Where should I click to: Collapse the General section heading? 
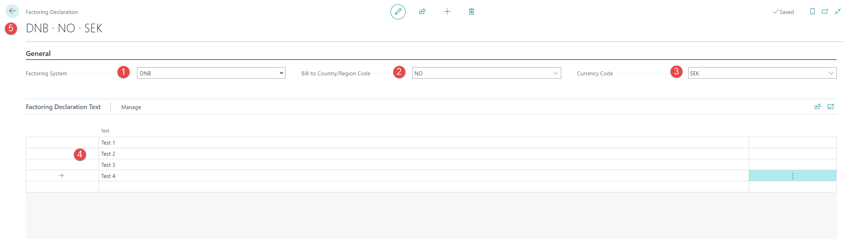click(x=38, y=53)
